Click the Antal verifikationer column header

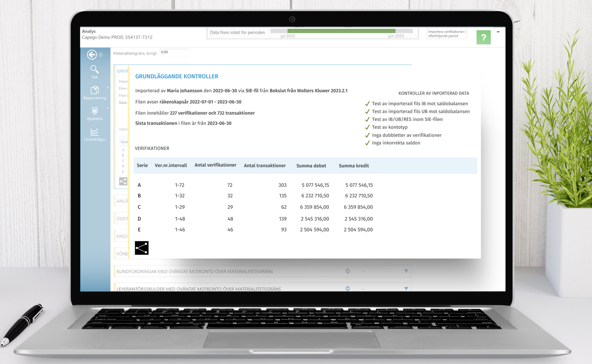[x=215, y=165]
